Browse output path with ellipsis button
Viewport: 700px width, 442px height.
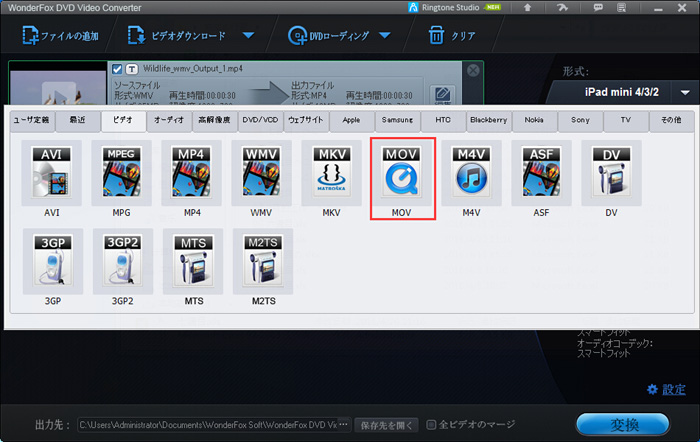[343, 425]
